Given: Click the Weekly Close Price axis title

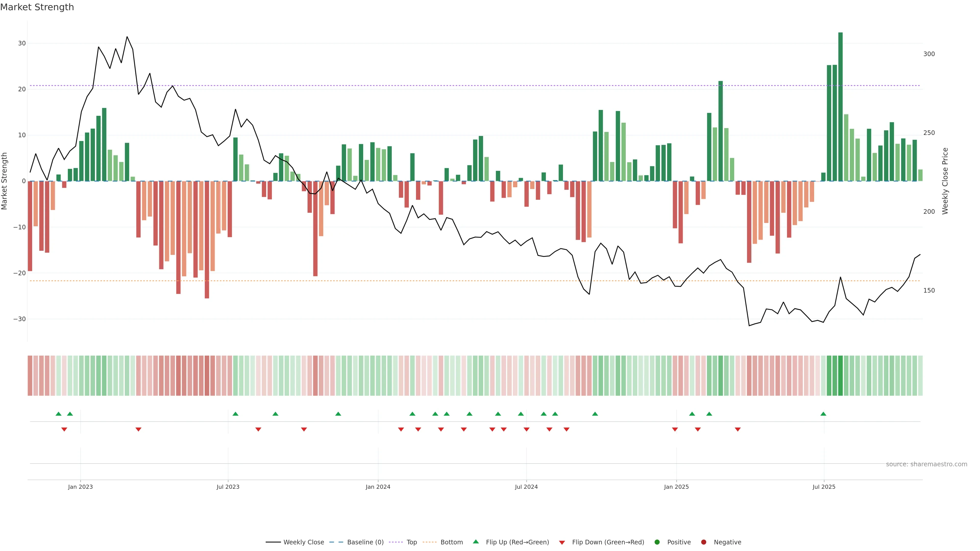Looking at the screenshot, I should pos(945,181).
